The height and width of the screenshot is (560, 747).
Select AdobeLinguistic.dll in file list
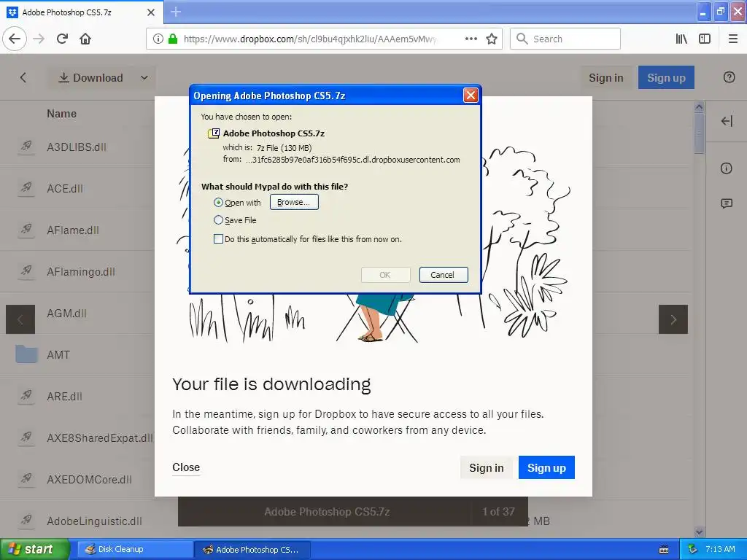pos(94,521)
